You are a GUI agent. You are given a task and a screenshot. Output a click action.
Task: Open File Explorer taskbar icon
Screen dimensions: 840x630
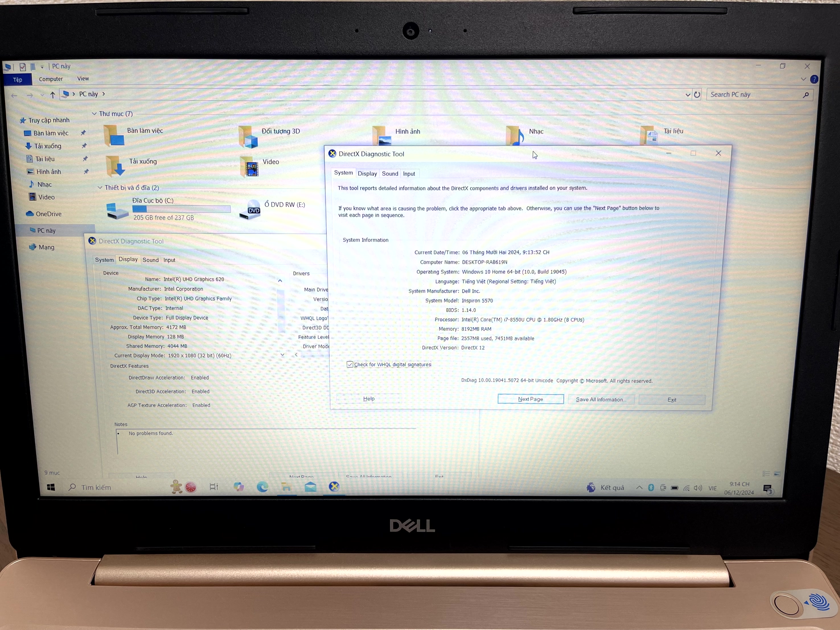coord(286,487)
